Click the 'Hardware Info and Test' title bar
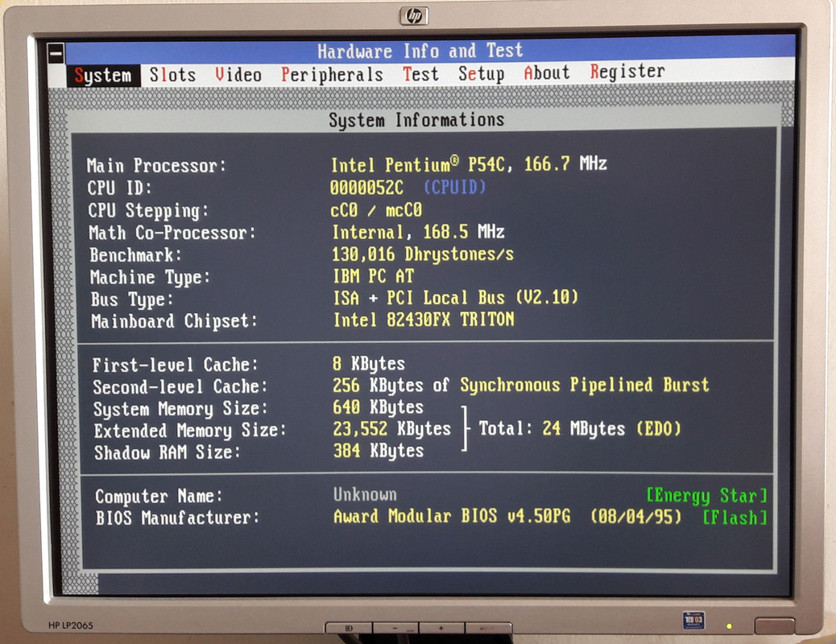The width and height of the screenshot is (836, 644). (x=420, y=52)
